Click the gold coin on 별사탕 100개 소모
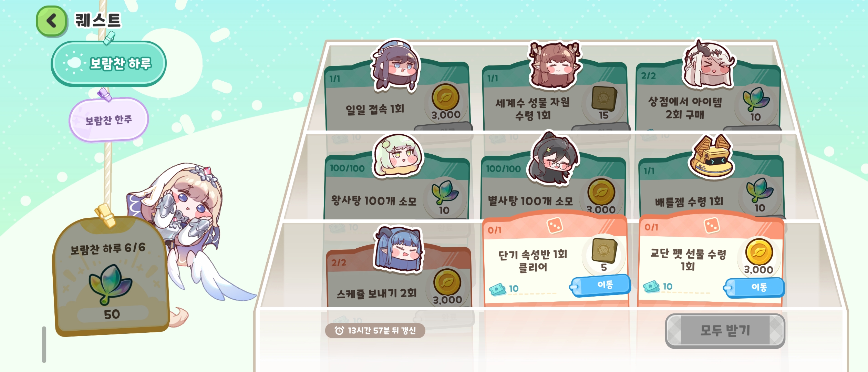This screenshot has width=868, height=372. point(601,192)
